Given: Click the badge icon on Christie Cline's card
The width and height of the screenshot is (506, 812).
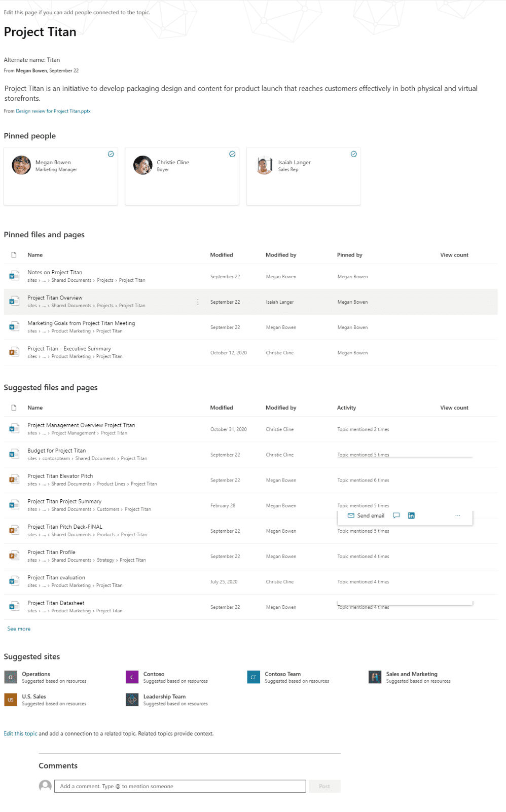Looking at the screenshot, I should coord(232,154).
